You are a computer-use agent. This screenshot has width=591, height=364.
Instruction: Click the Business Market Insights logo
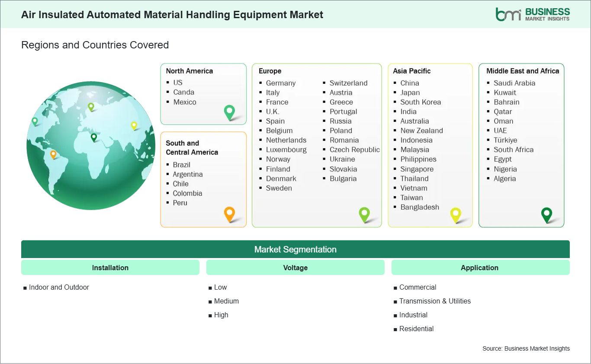pos(533,14)
